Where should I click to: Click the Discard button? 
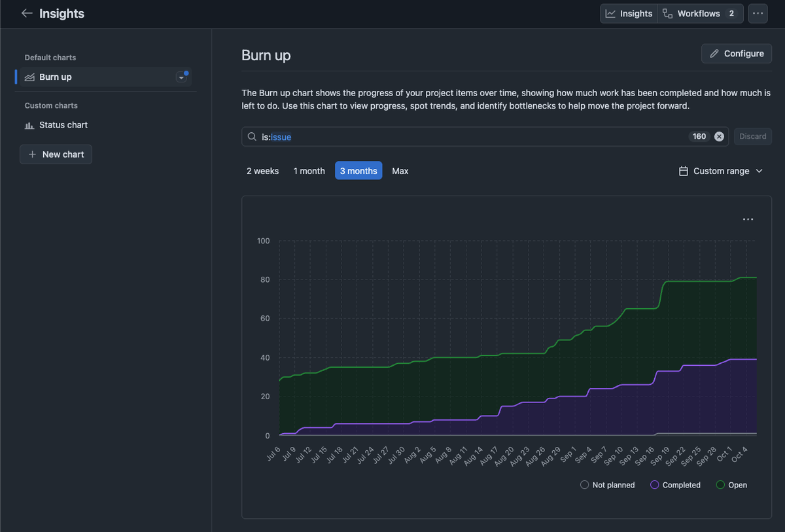[x=753, y=137]
